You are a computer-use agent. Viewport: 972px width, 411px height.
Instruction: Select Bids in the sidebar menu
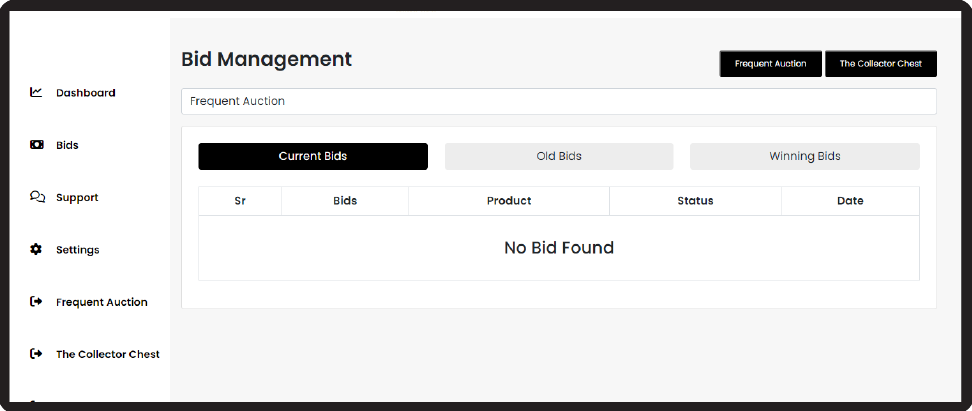point(67,146)
